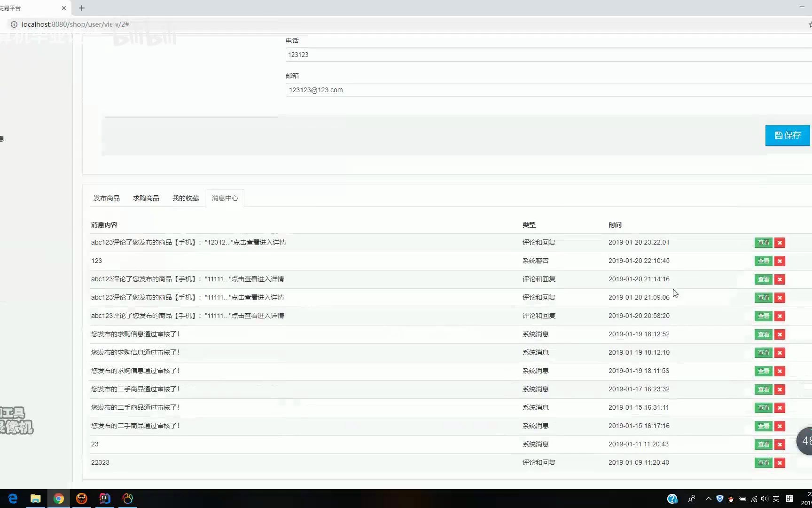Open File Explorer from the taskbar

(x=36, y=499)
